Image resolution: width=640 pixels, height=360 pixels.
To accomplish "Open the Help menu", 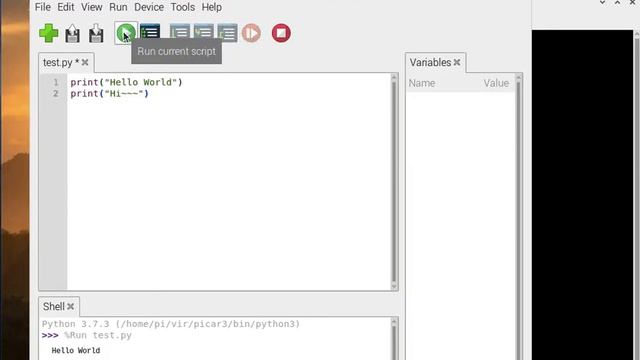I will pos(211,7).
